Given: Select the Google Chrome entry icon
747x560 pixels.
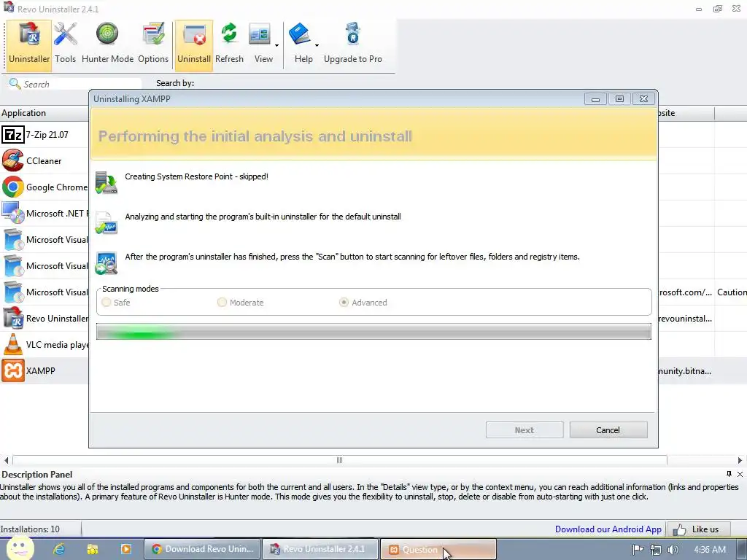Looking at the screenshot, I should coord(13,187).
